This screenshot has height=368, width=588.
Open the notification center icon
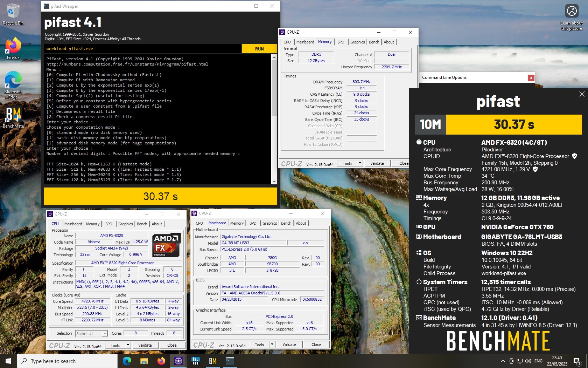coord(576,361)
